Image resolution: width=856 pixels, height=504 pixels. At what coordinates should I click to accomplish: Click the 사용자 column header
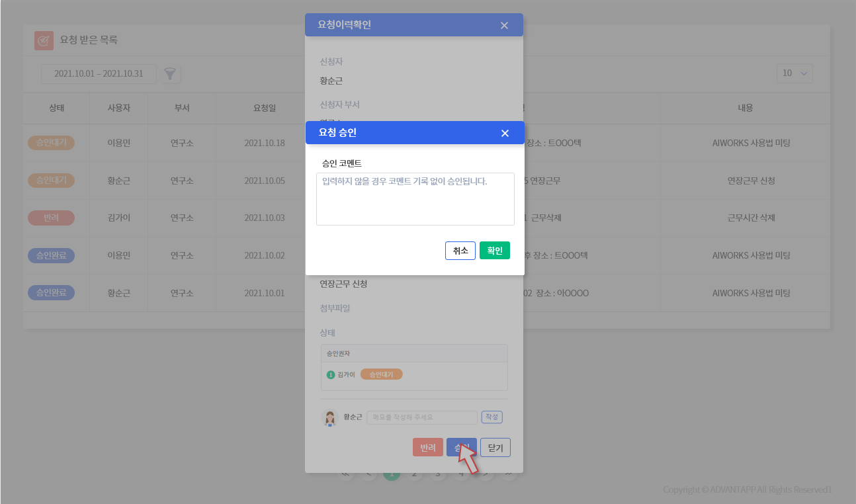coord(119,108)
